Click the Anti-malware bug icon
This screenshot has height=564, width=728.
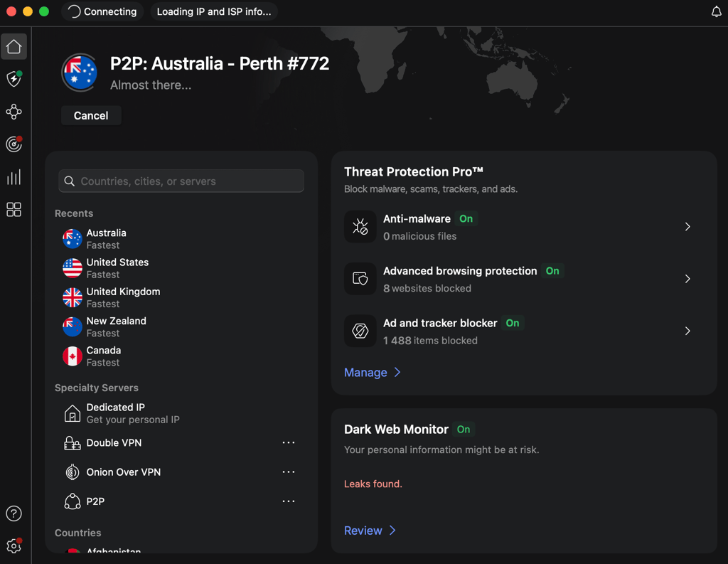360,227
